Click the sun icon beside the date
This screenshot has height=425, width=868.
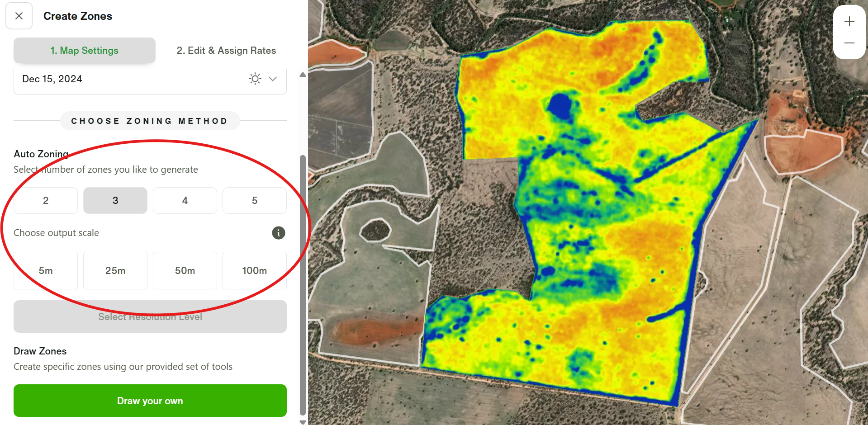[x=255, y=79]
